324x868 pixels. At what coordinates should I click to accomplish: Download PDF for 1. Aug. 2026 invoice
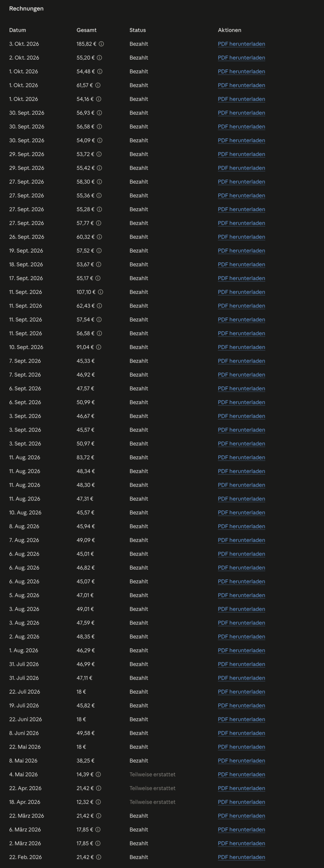(241, 650)
